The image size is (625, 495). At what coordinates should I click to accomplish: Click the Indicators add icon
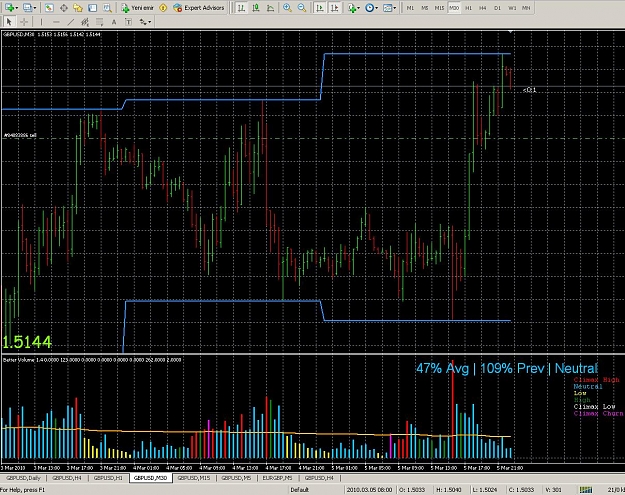click(x=351, y=8)
